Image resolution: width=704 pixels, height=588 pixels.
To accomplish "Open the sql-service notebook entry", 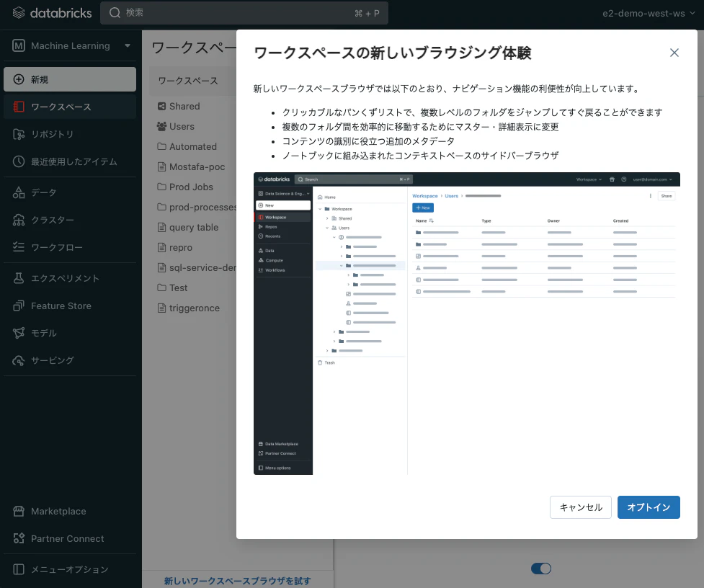I will click(197, 268).
